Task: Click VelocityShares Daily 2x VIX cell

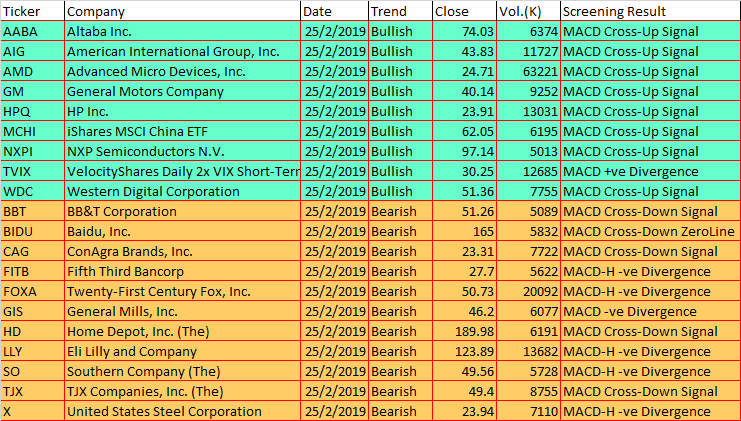Action: tap(182, 171)
